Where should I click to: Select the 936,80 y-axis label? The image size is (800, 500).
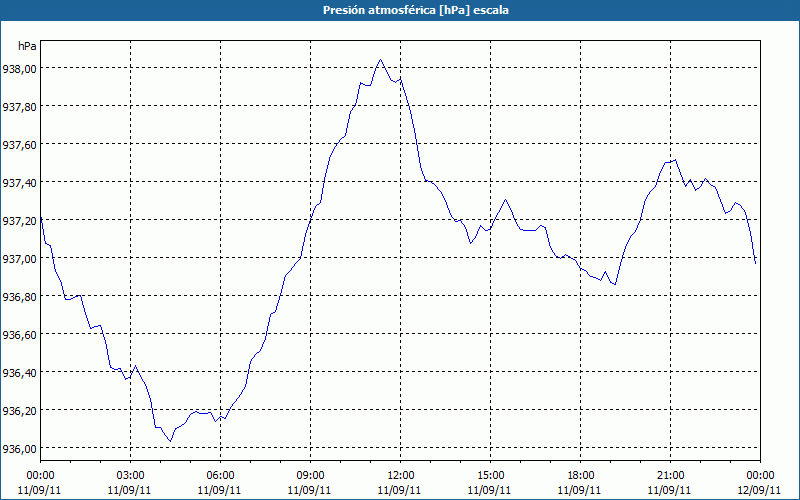tap(19, 296)
